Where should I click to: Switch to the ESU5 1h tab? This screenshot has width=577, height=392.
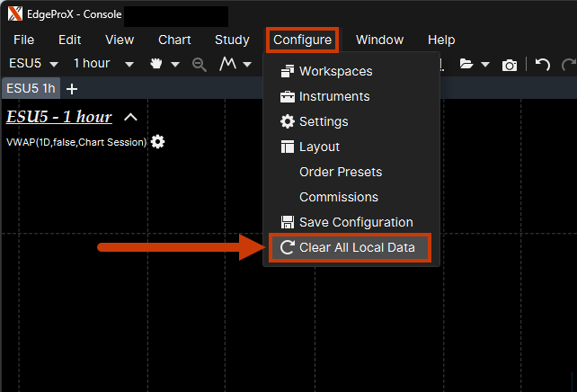30,89
